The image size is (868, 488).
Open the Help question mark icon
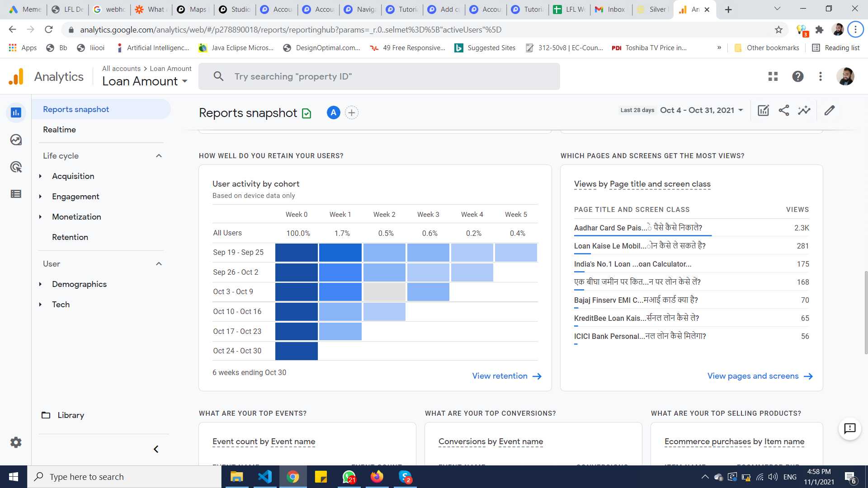[798, 76]
